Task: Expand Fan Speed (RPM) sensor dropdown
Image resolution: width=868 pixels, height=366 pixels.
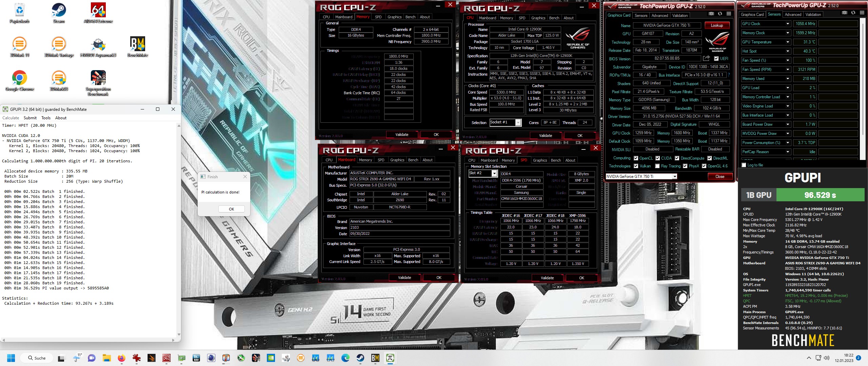Action: (787, 69)
